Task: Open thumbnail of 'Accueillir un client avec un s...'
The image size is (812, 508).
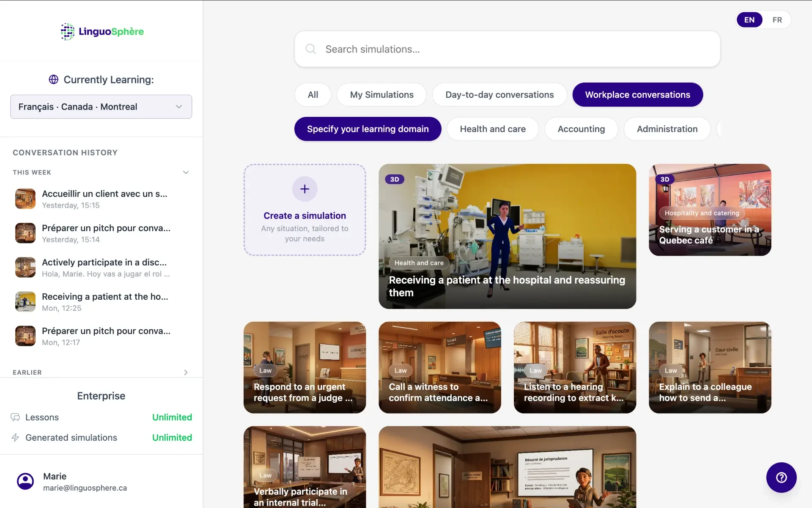Action: pos(25,199)
